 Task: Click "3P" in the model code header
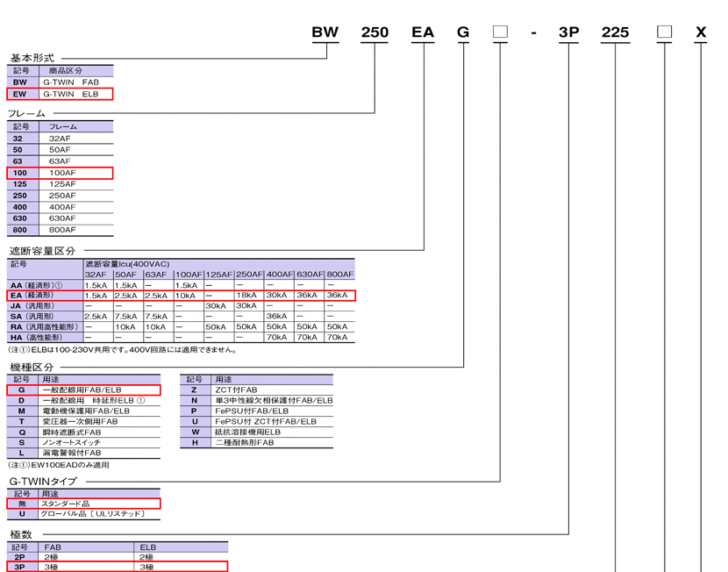568,32
